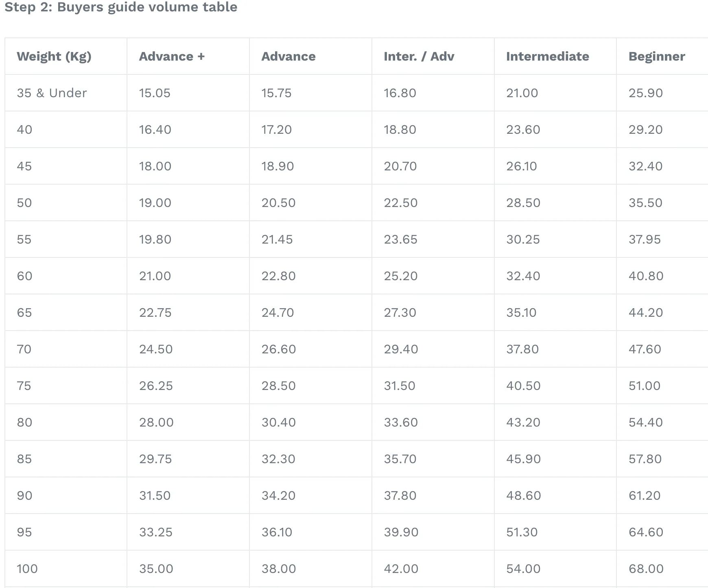
Task: Click the 17.20 cell in the Advance column
Action: coord(277,130)
